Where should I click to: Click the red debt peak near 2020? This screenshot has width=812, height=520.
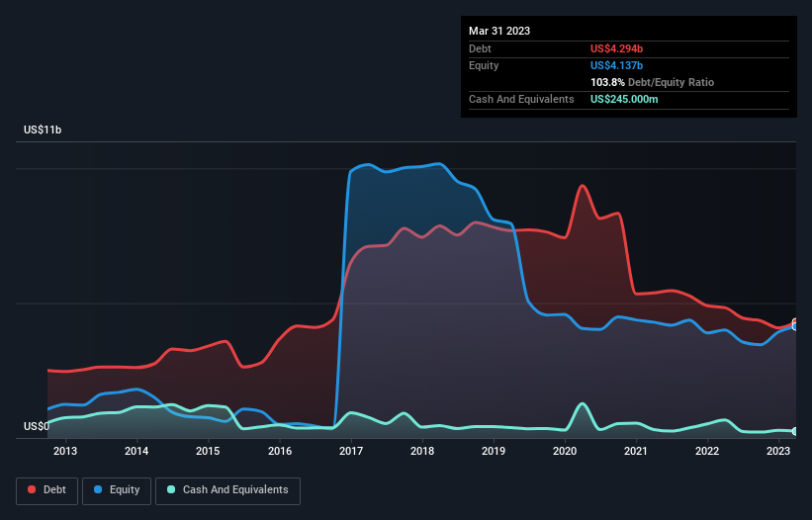583,185
